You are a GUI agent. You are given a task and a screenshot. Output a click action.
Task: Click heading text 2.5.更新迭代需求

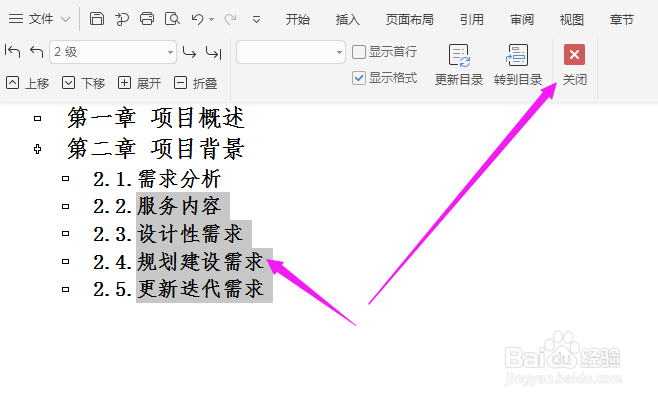pos(179,289)
